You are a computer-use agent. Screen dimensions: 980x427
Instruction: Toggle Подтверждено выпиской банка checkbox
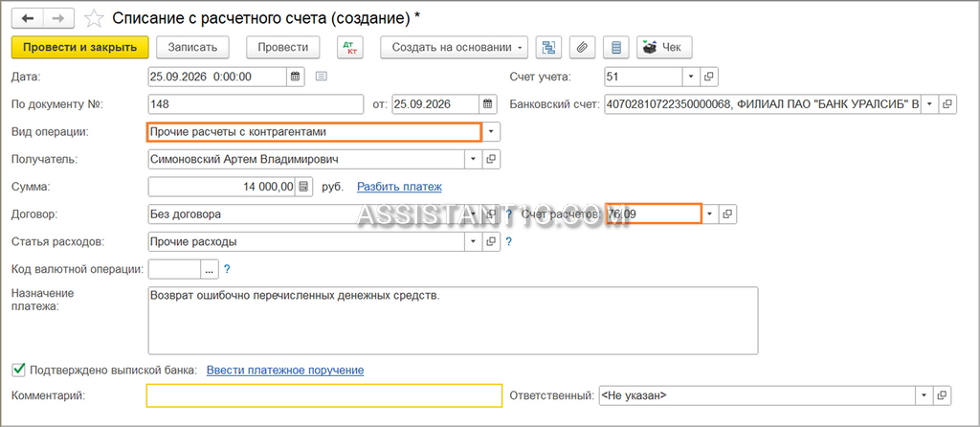click(x=18, y=371)
